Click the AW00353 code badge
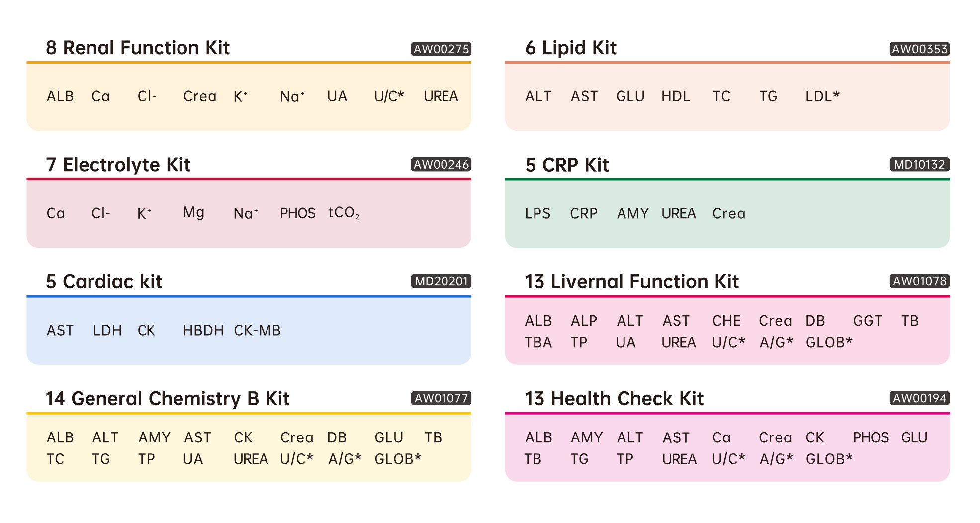This screenshot has width=980, height=523. point(919,49)
